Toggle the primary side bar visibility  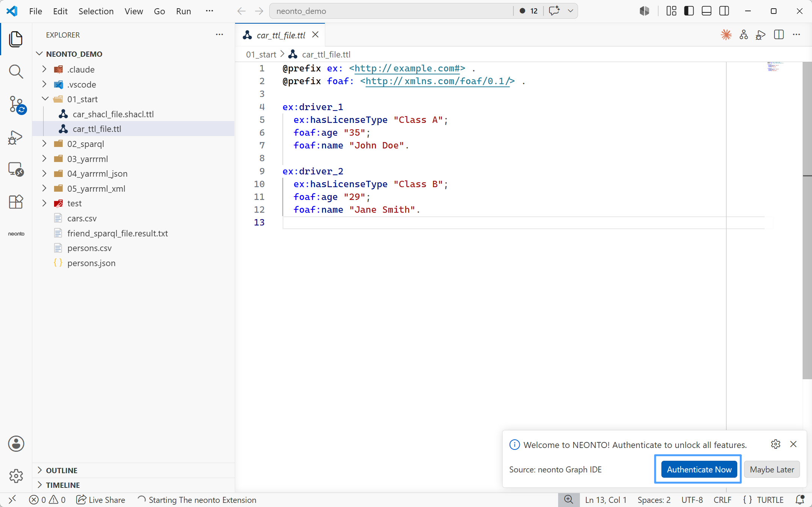pos(689,11)
